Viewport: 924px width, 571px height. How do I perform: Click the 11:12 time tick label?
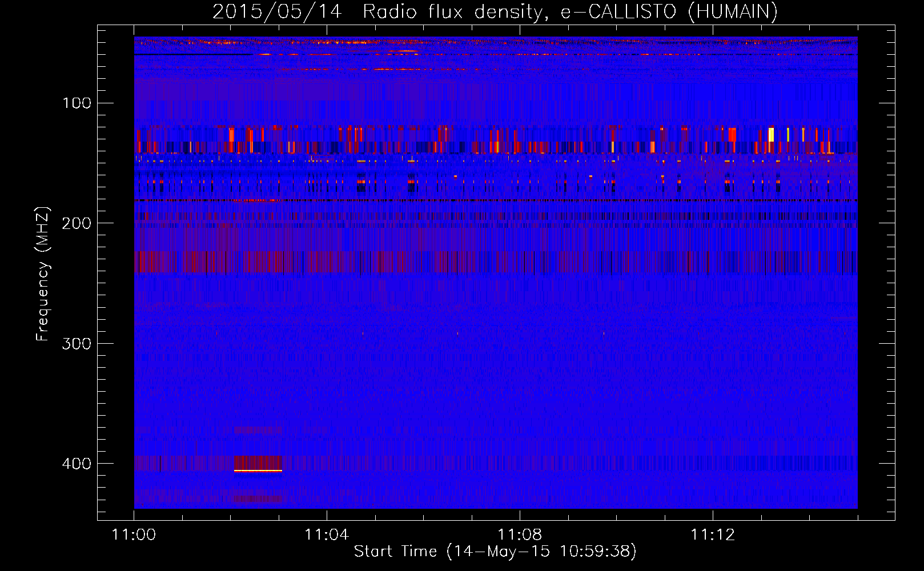coord(713,534)
